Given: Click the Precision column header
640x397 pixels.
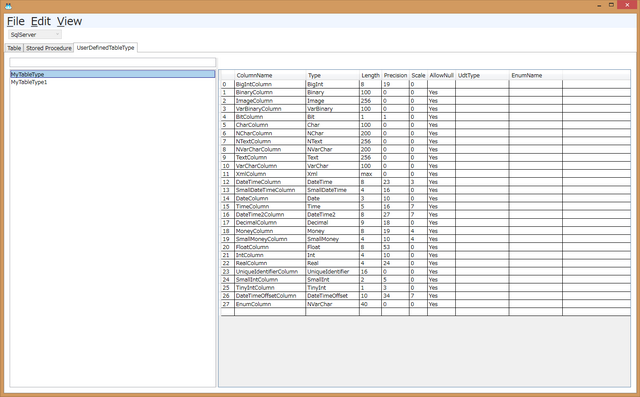Looking at the screenshot, I should coord(395,75).
